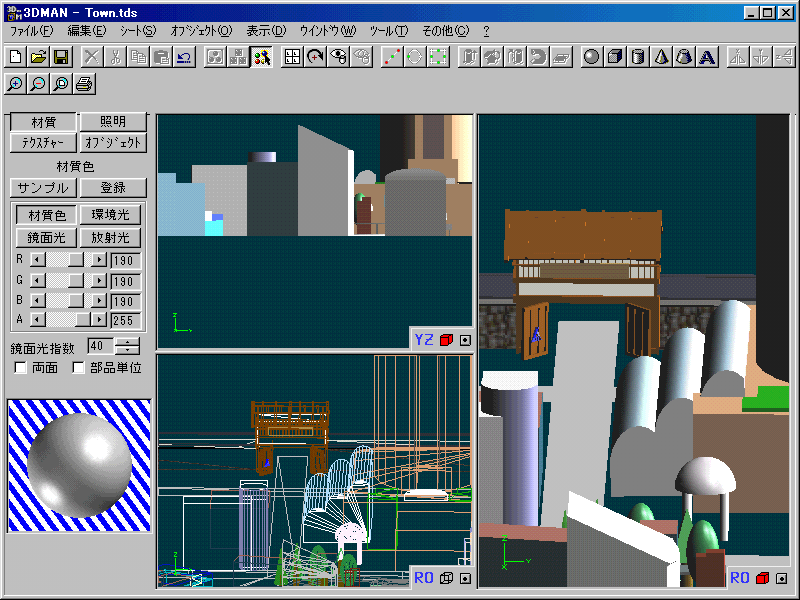Enable the 部品単位 checkbox

click(78, 367)
